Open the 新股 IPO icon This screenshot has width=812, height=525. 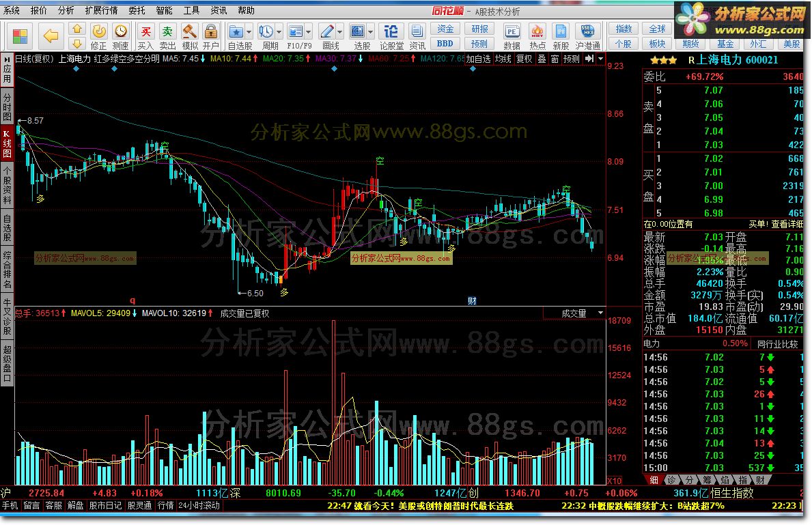click(561, 37)
